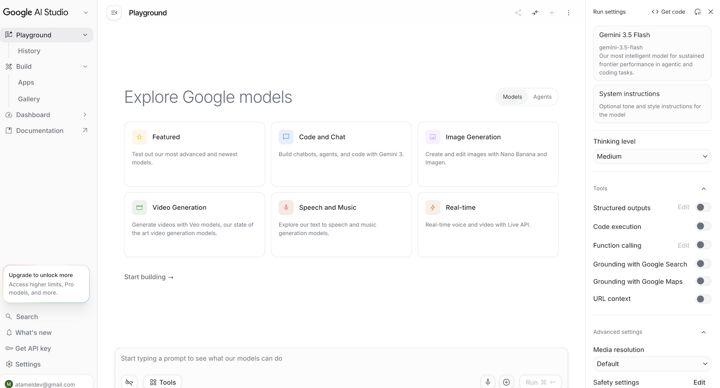Click the Get API key icon

point(9,349)
